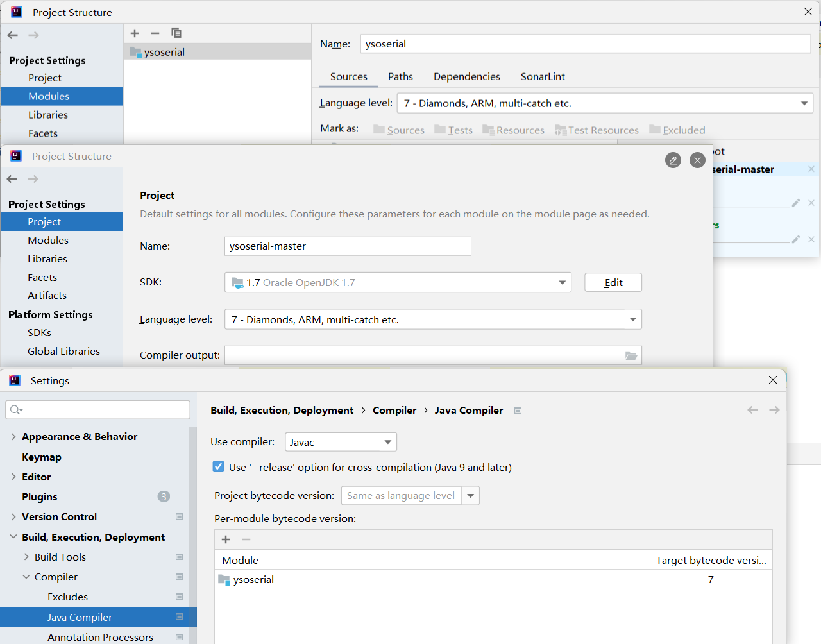Open Annotation Processors in Settings tree
821x644 pixels.
[x=100, y=638]
